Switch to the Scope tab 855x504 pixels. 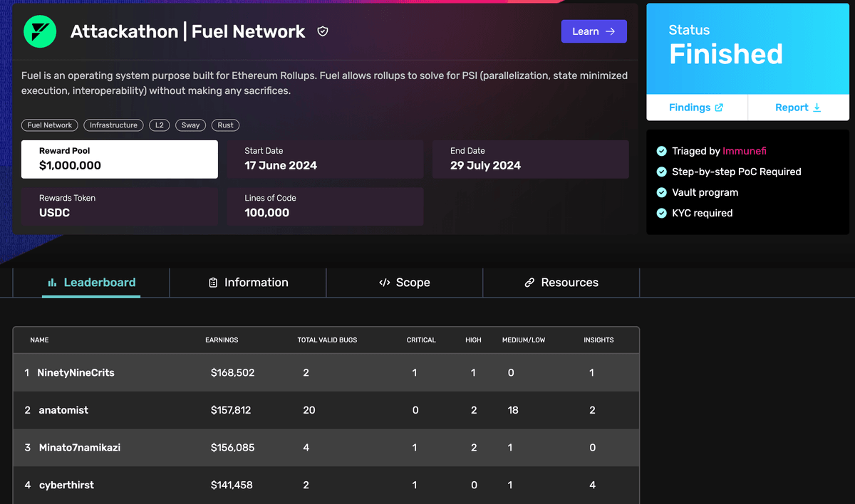(405, 283)
